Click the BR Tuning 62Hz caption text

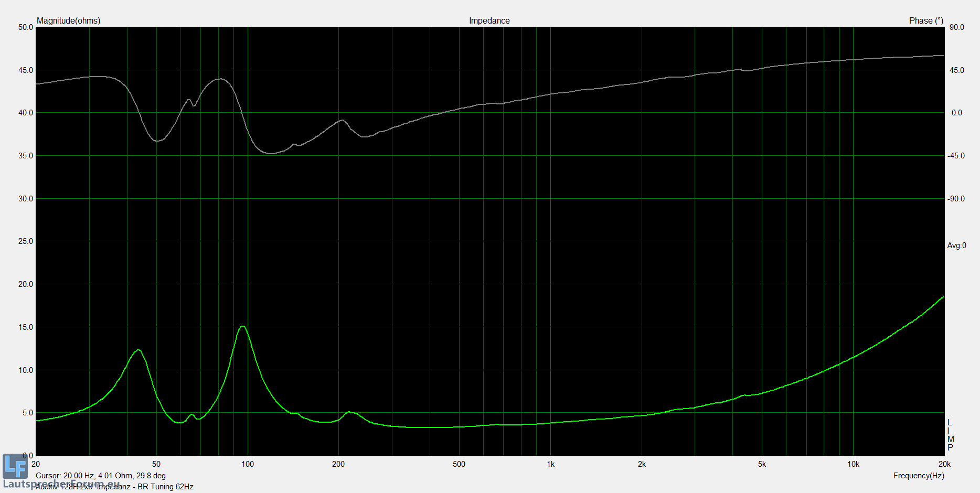(165, 487)
